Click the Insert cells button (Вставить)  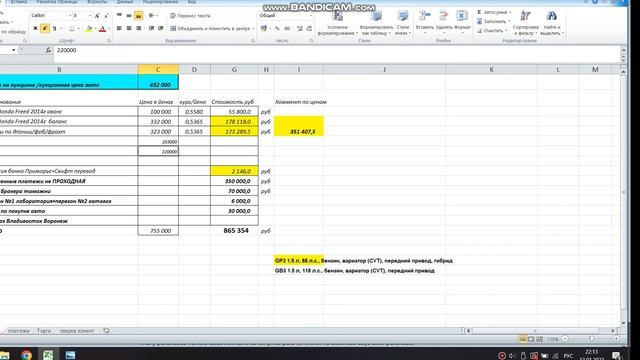[x=424, y=21]
